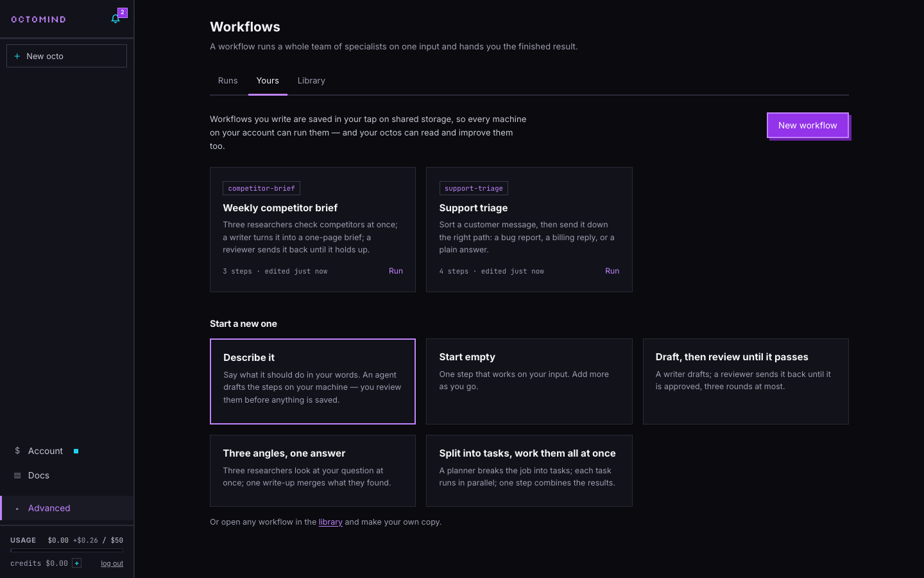
Task: Select the Yours tab
Action: [268, 81]
